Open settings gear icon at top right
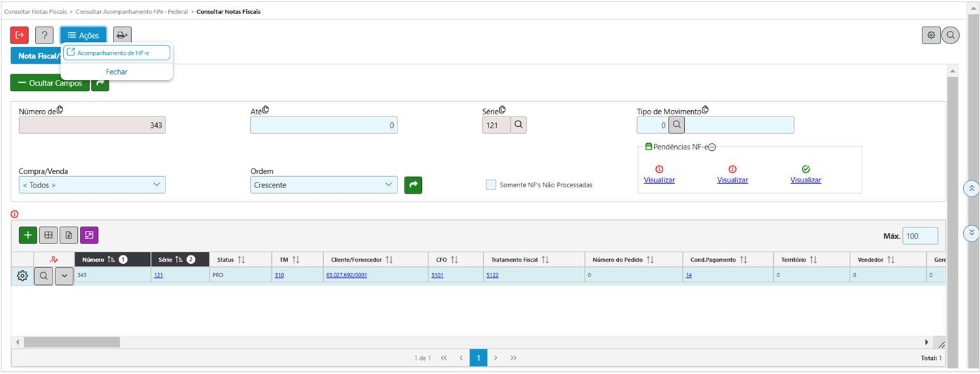Image resolution: width=980 pixels, height=374 pixels. point(931,35)
